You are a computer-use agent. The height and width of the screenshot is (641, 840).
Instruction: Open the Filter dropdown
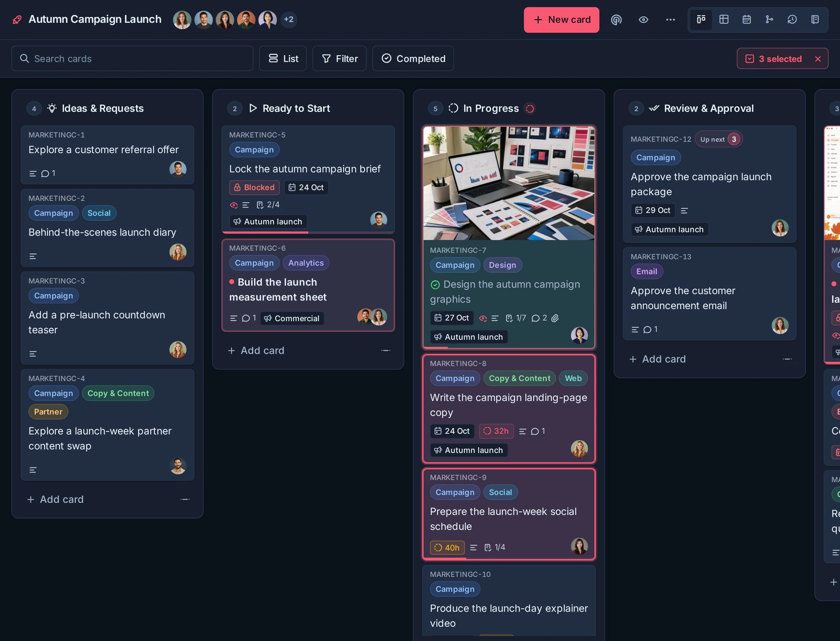(339, 58)
